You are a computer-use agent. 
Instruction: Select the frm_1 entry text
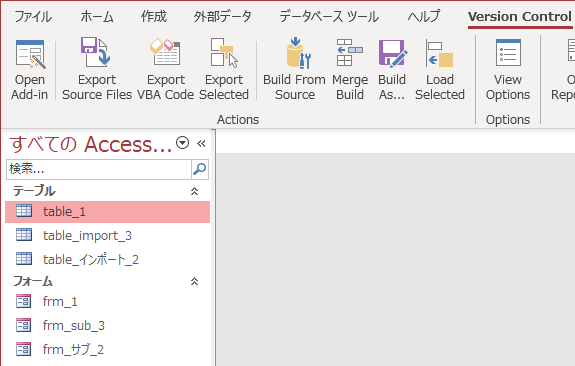point(60,302)
